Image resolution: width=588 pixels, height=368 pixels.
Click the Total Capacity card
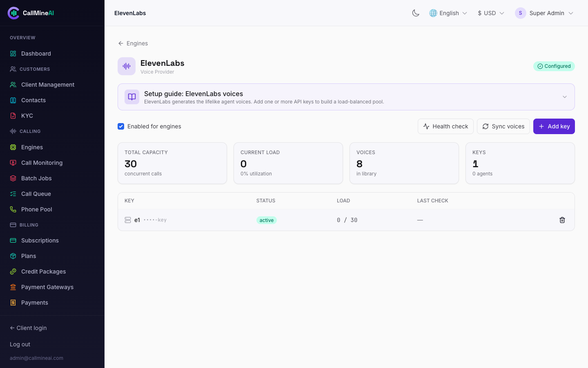coord(172,163)
